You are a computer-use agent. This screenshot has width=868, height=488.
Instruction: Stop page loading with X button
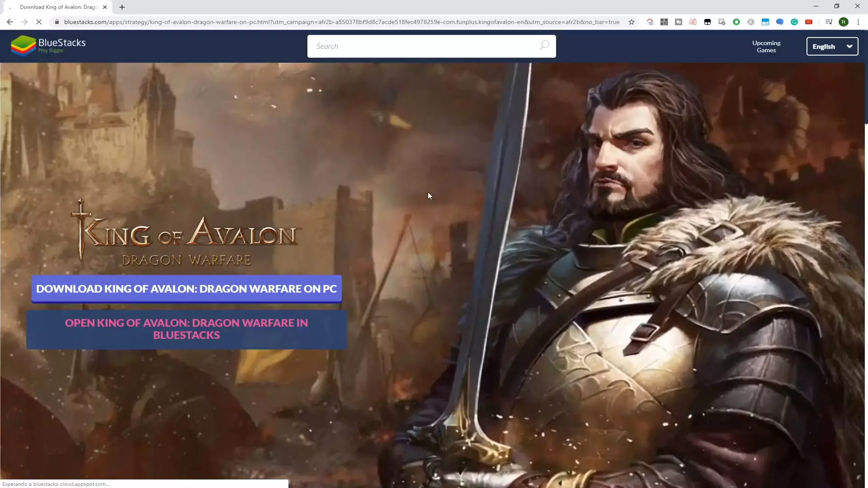(x=39, y=22)
